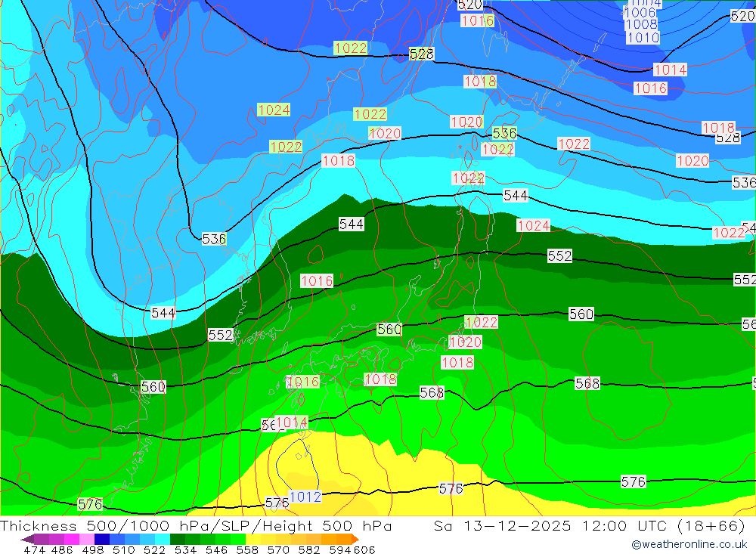Click the magenta legend swatch
756x554 pixels.
(x=72, y=539)
